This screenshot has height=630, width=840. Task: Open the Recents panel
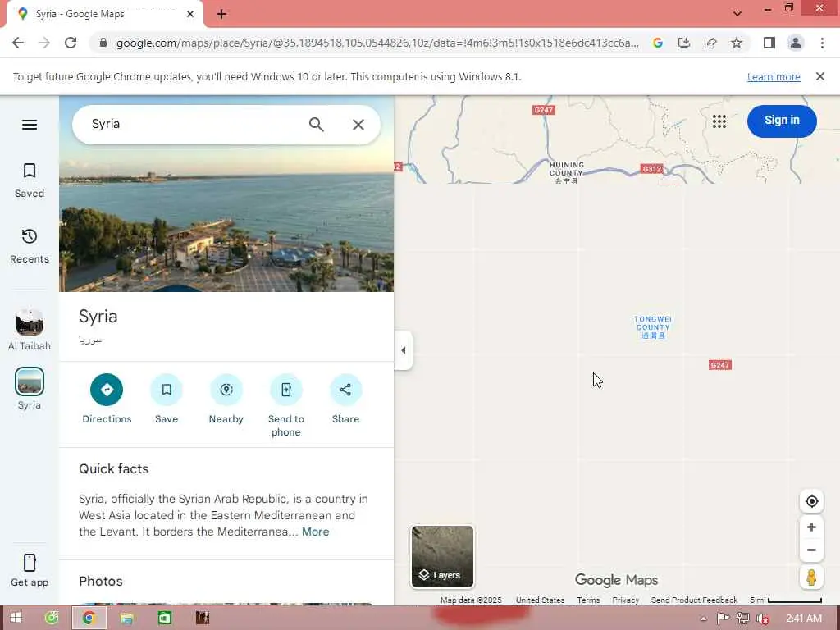30,246
